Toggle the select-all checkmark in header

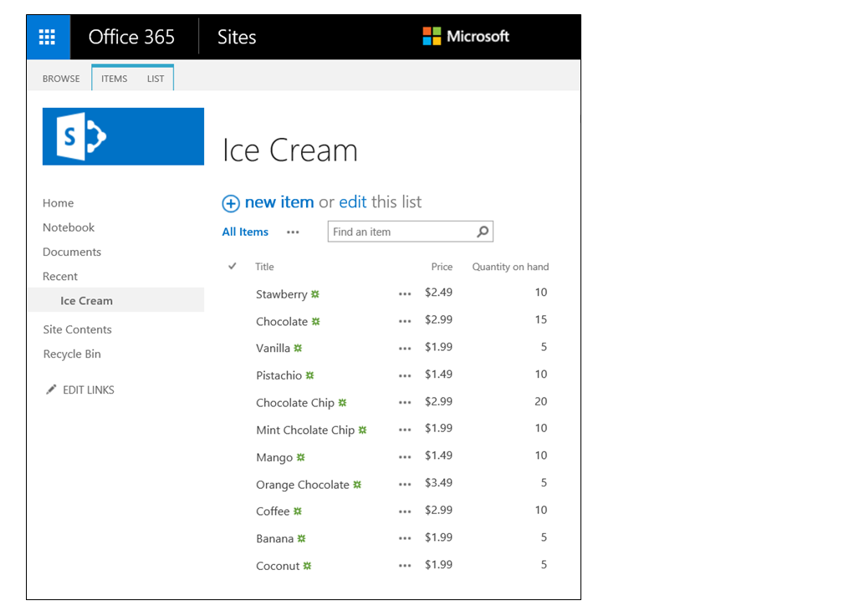[x=233, y=266]
